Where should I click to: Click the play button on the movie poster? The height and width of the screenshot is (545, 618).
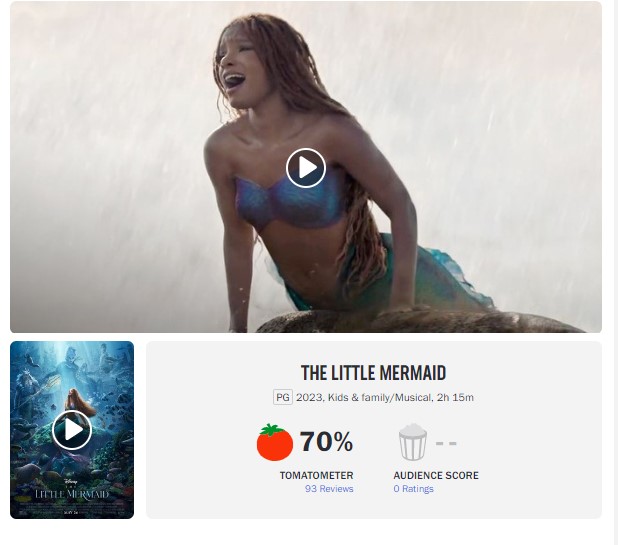(x=72, y=430)
